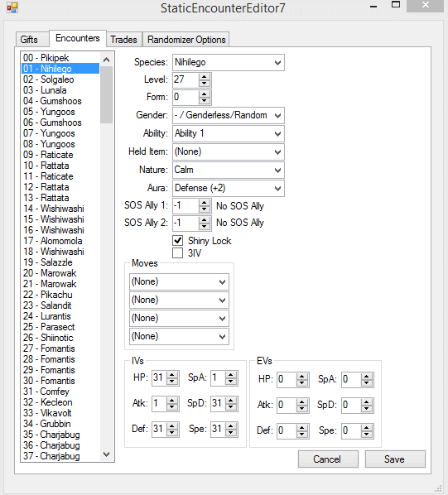Open the fourth Moves dropdown
The width and height of the screenshot is (448, 495).
coord(179,336)
